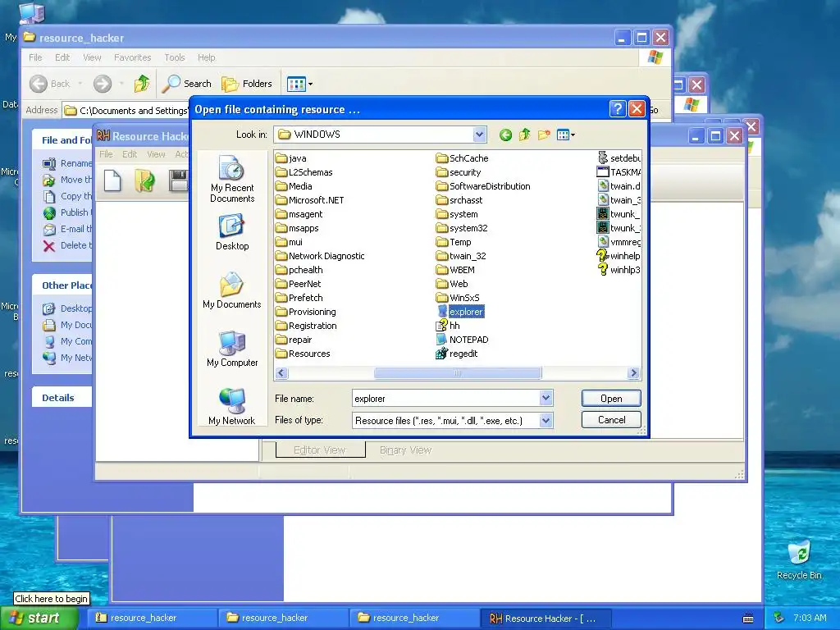Open Favorites menu in resource_hacker Explorer window

(132, 57)
